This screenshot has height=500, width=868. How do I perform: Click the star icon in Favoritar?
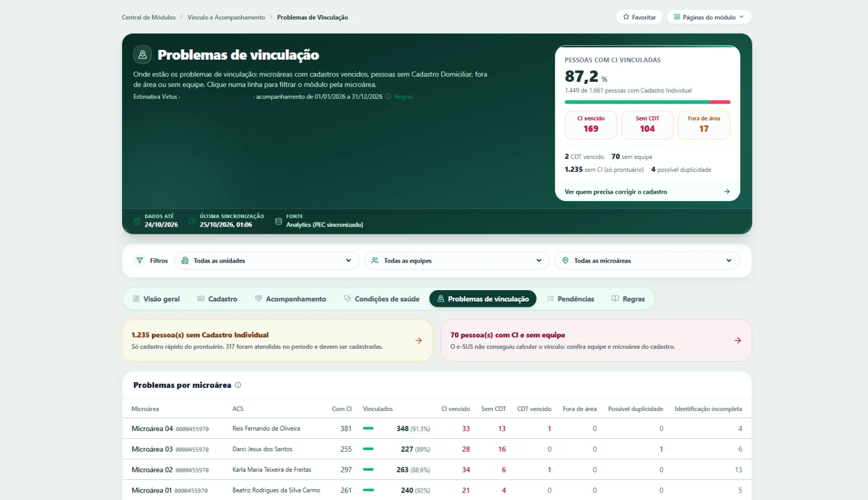click(626, 17)
